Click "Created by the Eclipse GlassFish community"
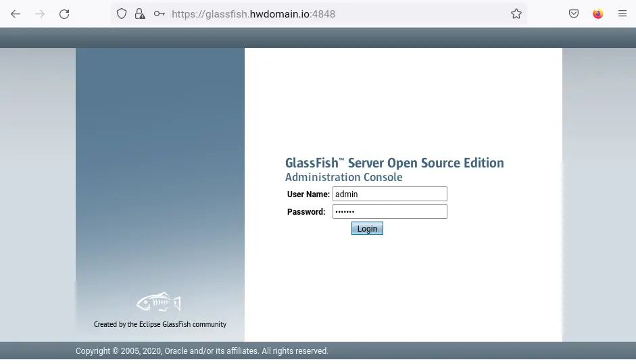 [x=160, y=324]
